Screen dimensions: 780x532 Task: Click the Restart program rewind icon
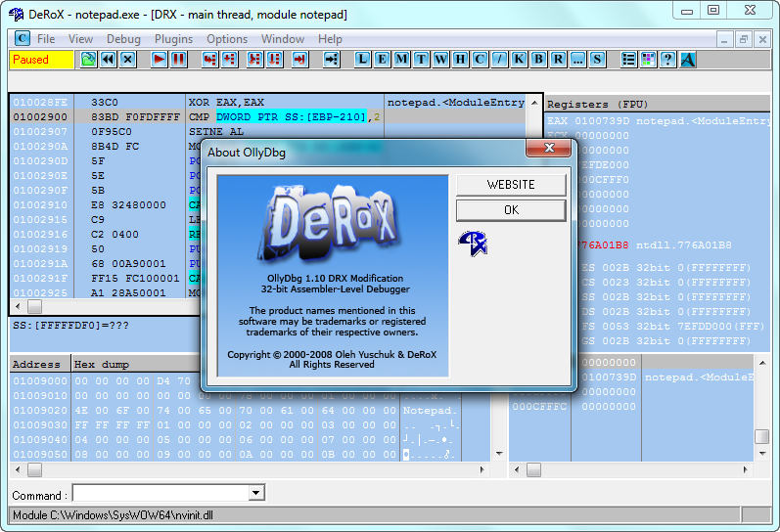[108, 60]
